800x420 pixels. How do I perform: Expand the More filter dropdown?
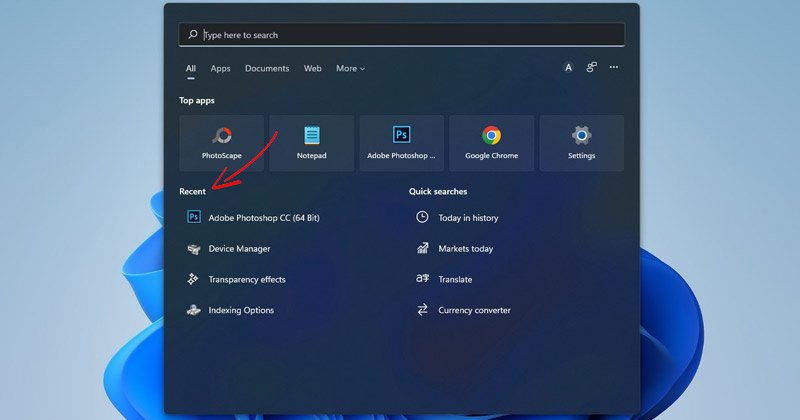[351, 68]
